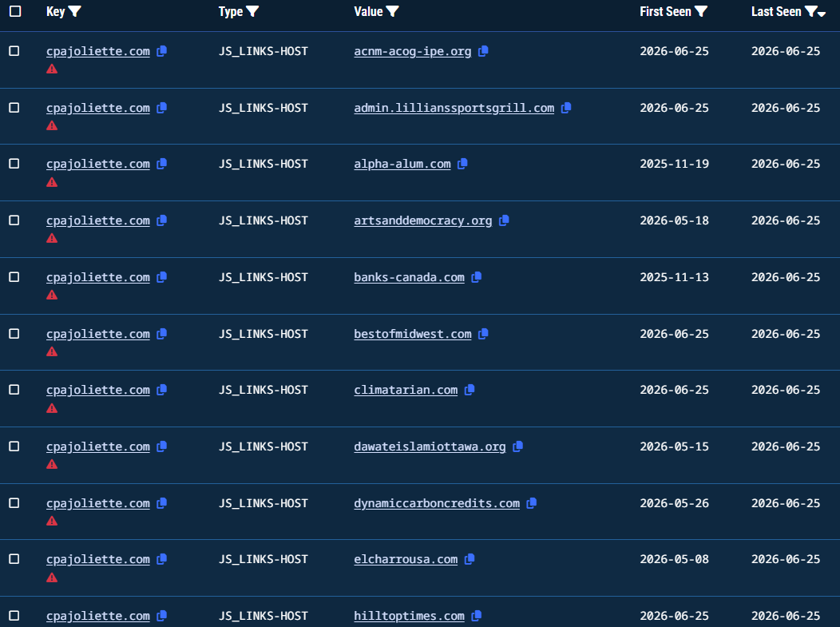The image size is (840, 627).
Task: Open the hilltoptimes.com link
Action: pos(410,617)
